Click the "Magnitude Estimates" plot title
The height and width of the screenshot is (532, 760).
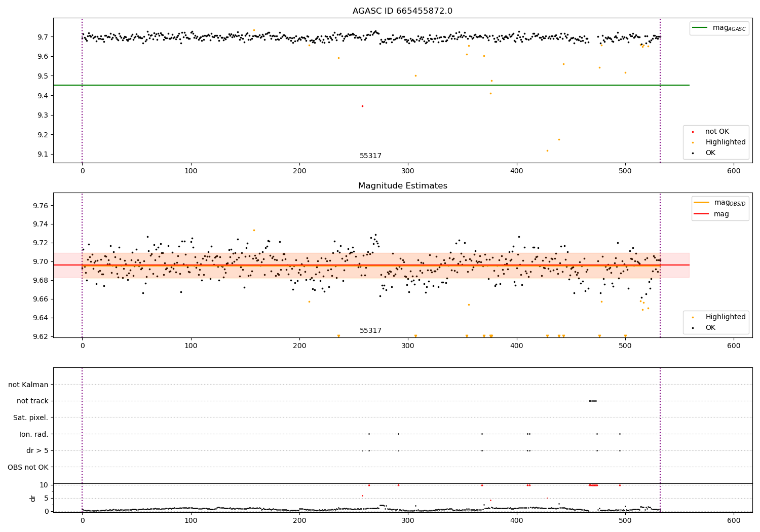pyautogui.click(x=402, y=186)
